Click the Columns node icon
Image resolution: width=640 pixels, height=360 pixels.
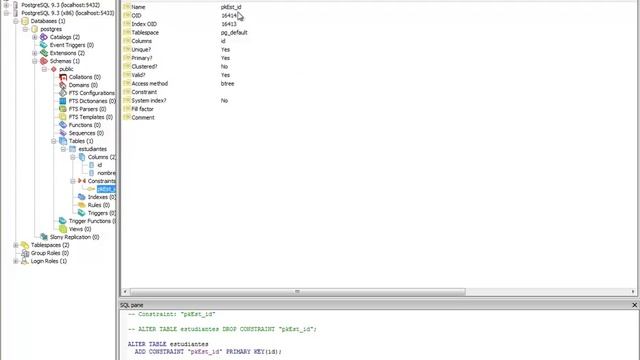[x=82, y=157]
